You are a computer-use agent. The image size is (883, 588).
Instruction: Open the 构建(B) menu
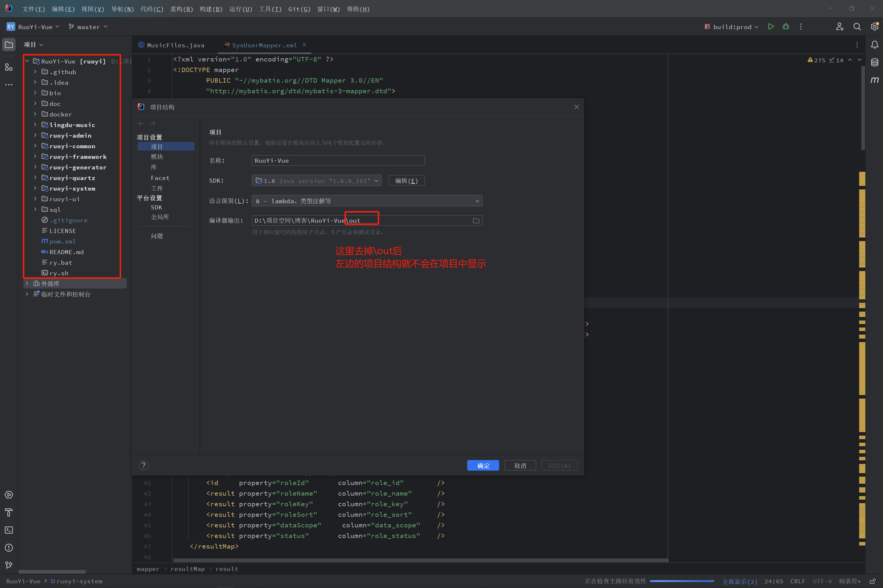coord(211,9)
